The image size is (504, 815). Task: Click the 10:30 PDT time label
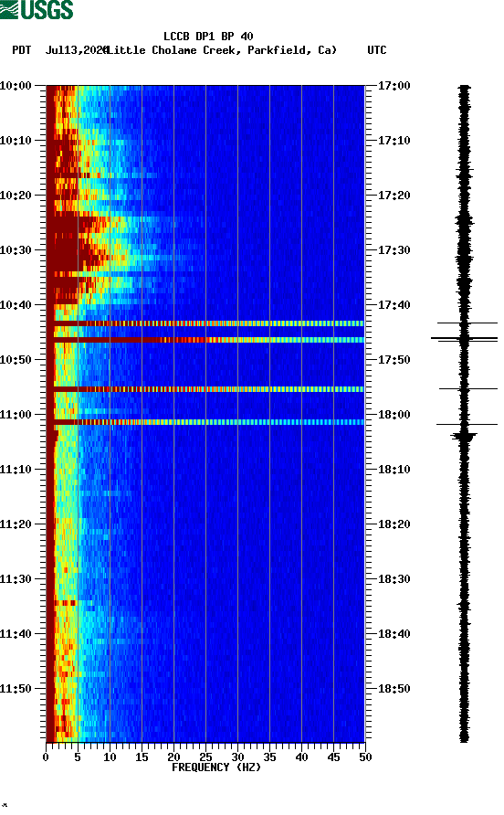(x=16, y=250)
